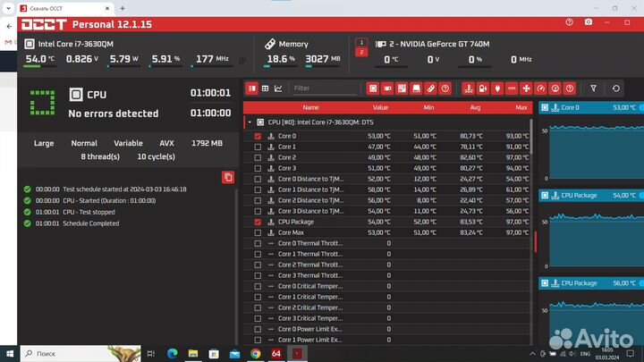The width and height of the screenshot is (644, 362).
Task: Take a screenshot with the camera icon
Action: coord(589,22)
